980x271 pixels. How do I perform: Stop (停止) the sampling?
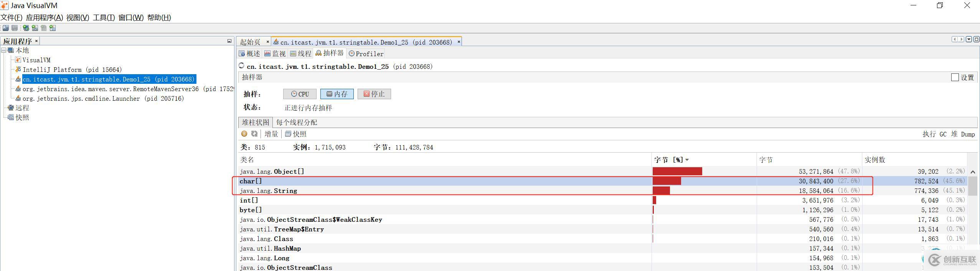[374, 94]
